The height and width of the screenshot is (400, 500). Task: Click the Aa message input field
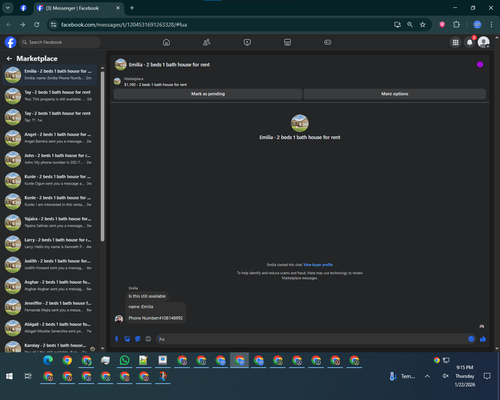pyautogui.click(x=312, y=339)
